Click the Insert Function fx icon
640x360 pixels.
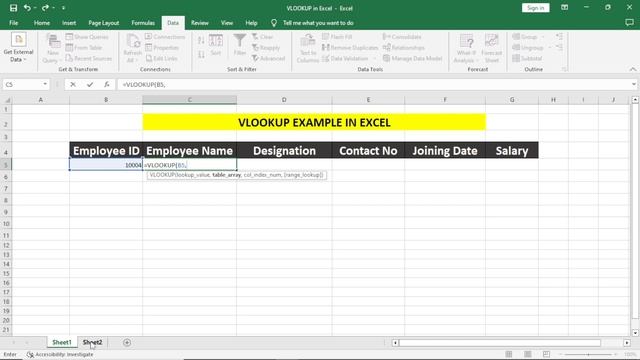click(x=107, y=84)
